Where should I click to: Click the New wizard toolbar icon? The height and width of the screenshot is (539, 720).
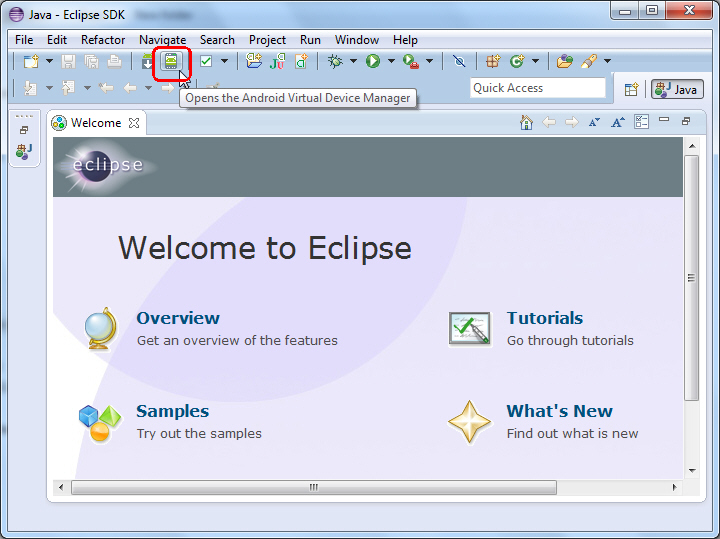(31, 61)
